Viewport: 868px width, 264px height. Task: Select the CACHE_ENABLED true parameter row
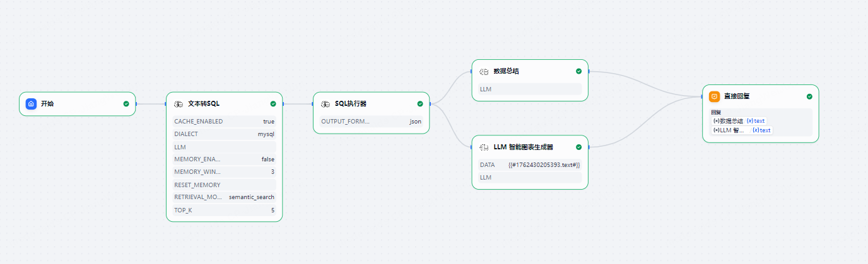pyautogui.click(x=224, y=121)
